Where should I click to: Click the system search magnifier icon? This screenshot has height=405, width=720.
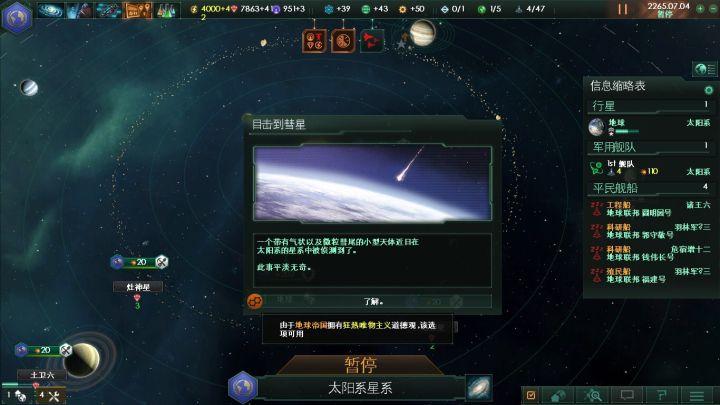click(x=593, y=395)
